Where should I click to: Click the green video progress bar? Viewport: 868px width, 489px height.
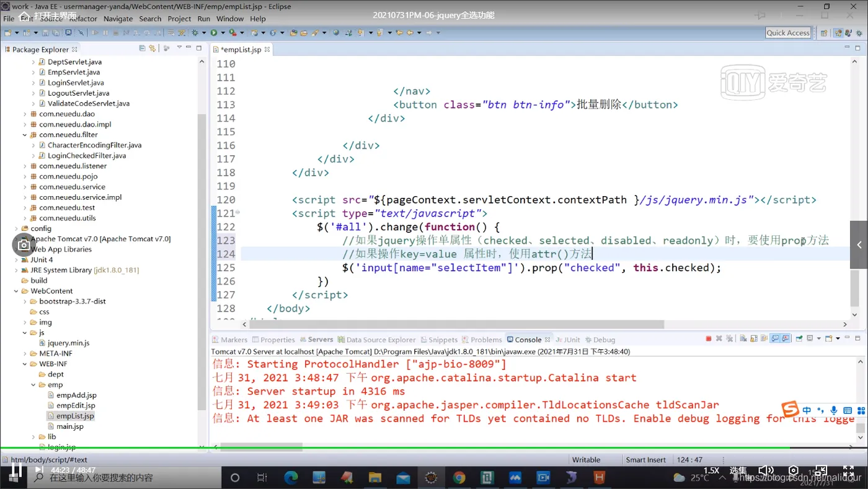434,448
